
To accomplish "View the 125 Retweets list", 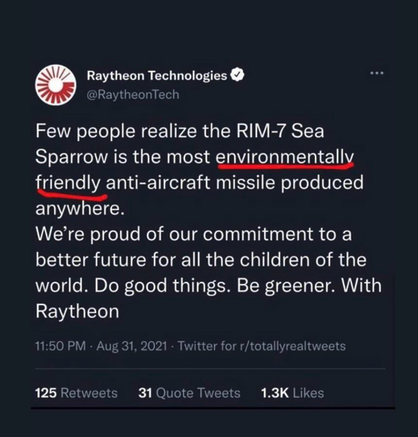I will 76,393.
